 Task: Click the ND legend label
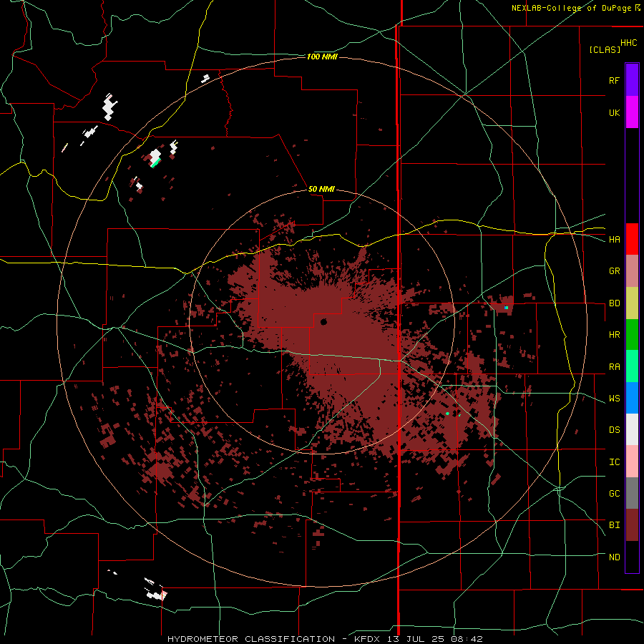pyautogui.click(x=614, y=557)
